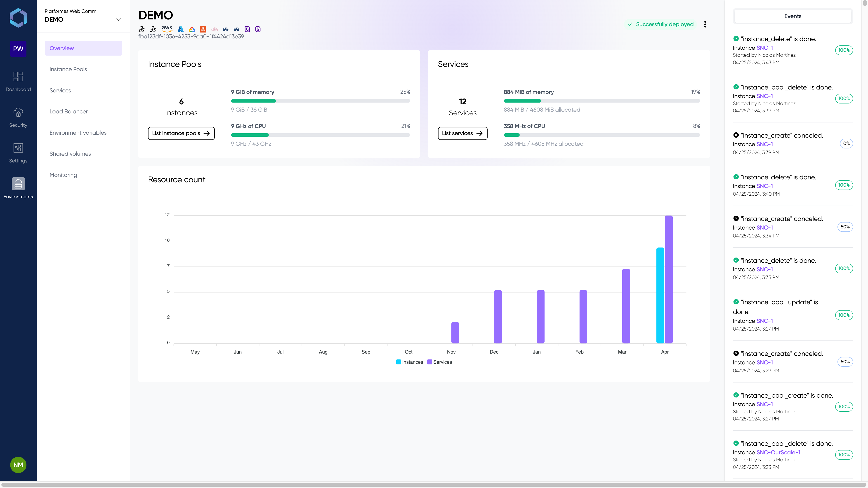Screen dimensions: 868x488
Task: Open the Dashboard sidebar icon
Action: coord(18,77)
